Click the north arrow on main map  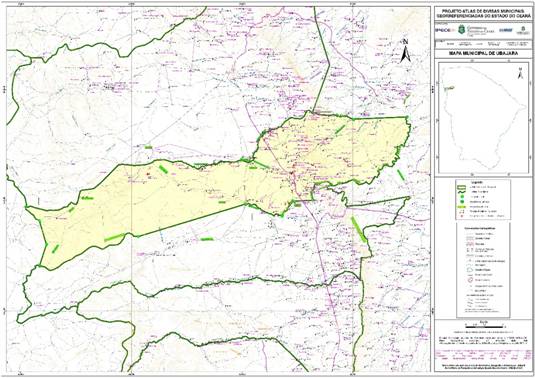405,51
